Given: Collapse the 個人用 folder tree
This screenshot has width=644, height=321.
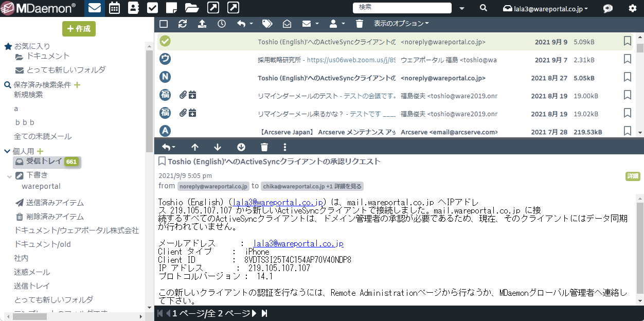Looking at the screenshot, I should tap(7, 151).
